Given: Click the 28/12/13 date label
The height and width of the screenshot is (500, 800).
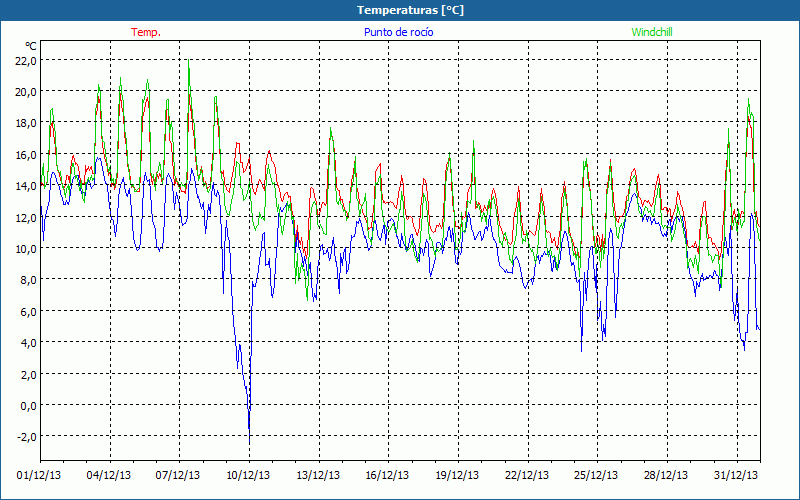Looking at the screenshot, I should [x=666, y=476].
